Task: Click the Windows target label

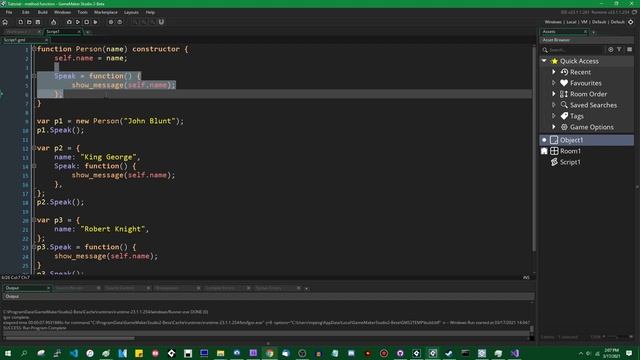Action: 553,22
